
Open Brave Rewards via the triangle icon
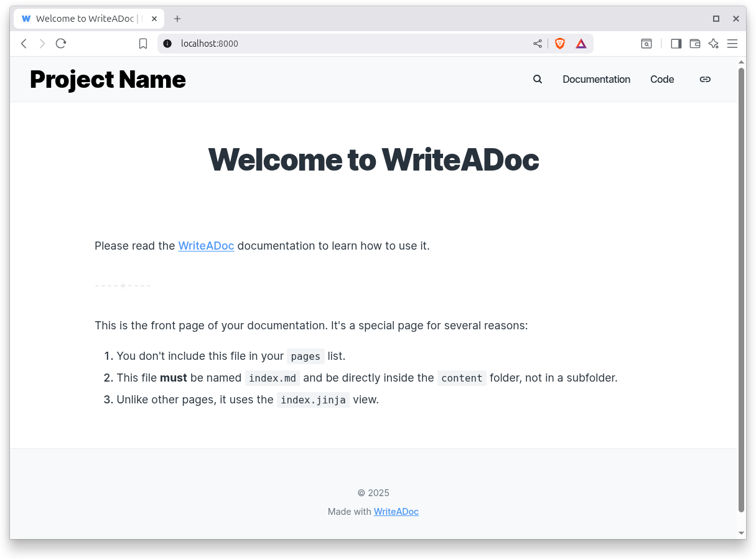pos(581,44)
